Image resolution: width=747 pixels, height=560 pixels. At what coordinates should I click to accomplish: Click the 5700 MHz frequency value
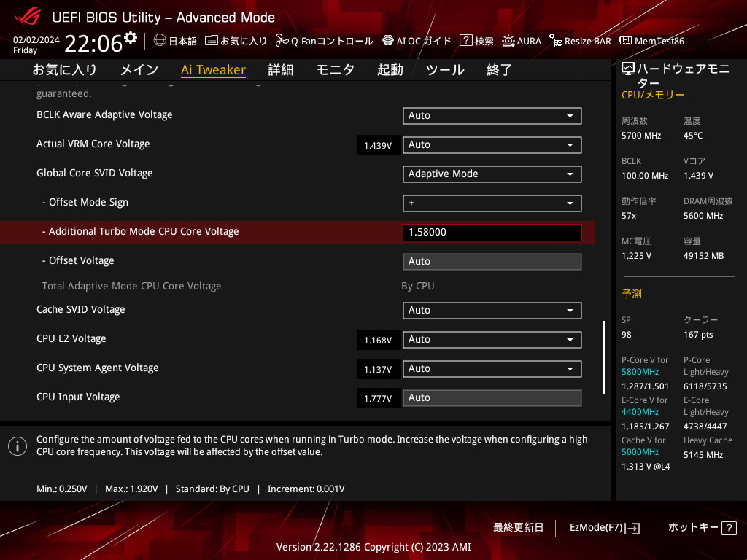tap(641, 136)
